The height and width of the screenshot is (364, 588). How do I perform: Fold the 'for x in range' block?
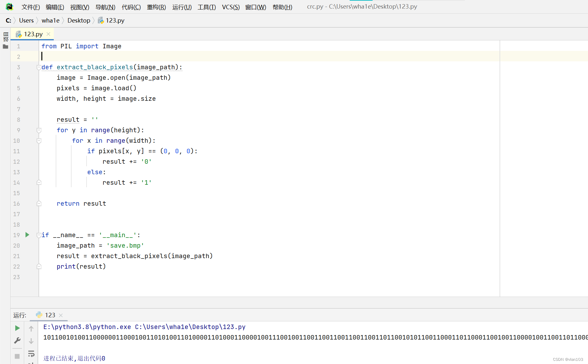click(x=39, y=141)
